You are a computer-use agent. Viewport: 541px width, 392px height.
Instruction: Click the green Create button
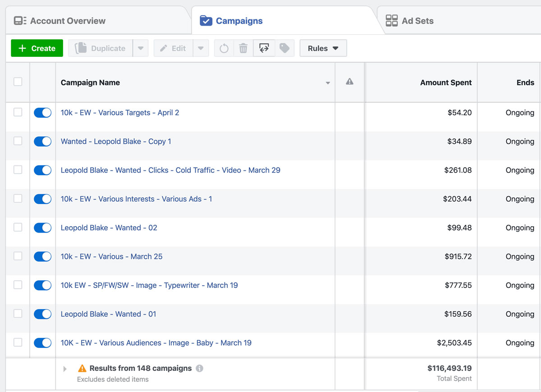coord(37,48)
